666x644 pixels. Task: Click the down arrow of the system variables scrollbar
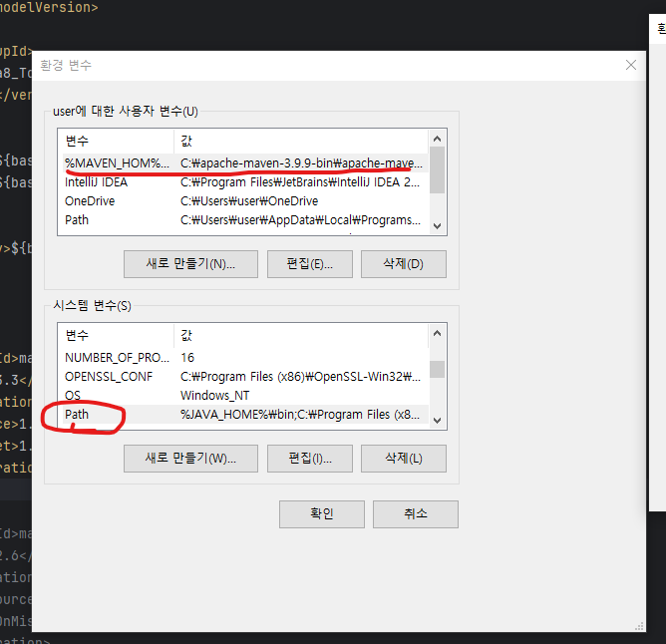point(437,421)
